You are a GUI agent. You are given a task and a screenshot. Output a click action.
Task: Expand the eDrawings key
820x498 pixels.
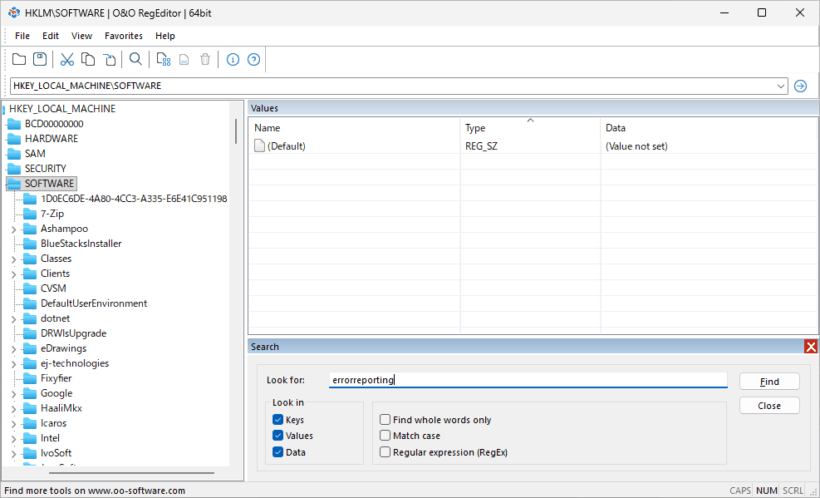[14, 349]
